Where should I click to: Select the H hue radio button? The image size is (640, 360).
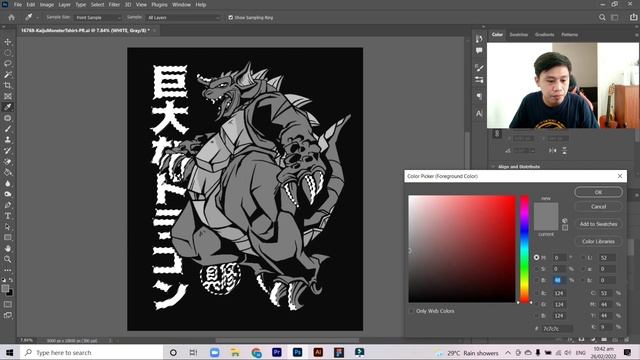pos(536,258)
